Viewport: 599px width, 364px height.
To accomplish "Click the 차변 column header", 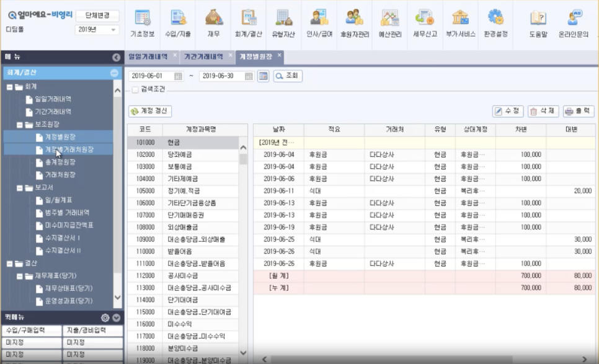I will pyautogui.click(x=521, y=130).
